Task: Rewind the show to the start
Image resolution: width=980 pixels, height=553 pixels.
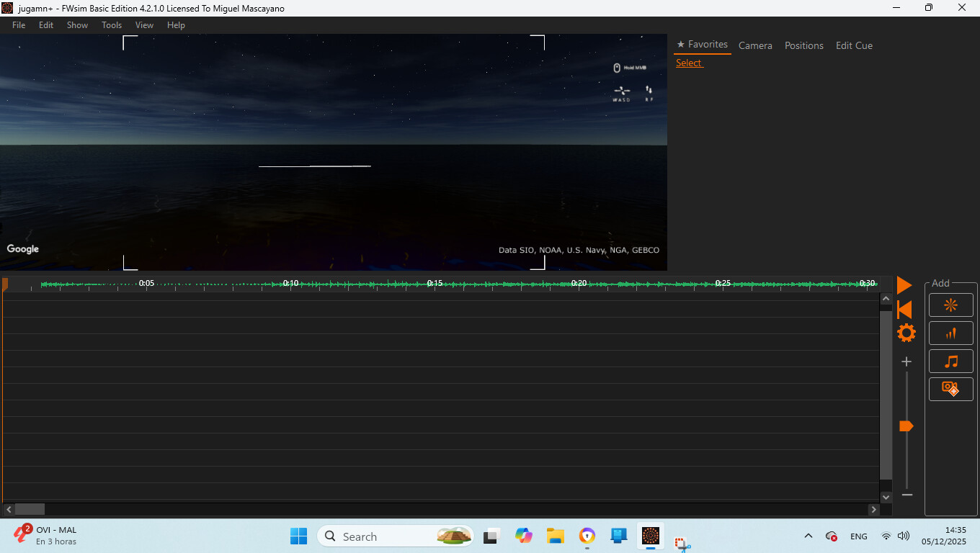Action: coord(904,310)
